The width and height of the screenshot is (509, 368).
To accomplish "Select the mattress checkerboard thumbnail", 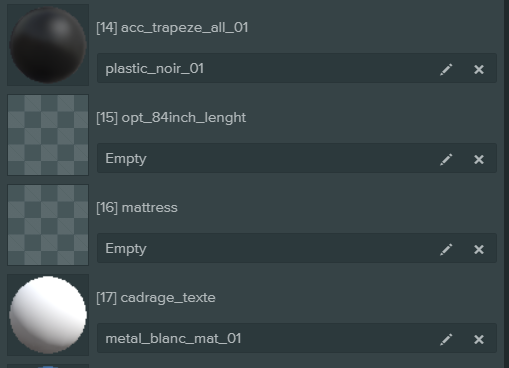I will tap(48, 225).
